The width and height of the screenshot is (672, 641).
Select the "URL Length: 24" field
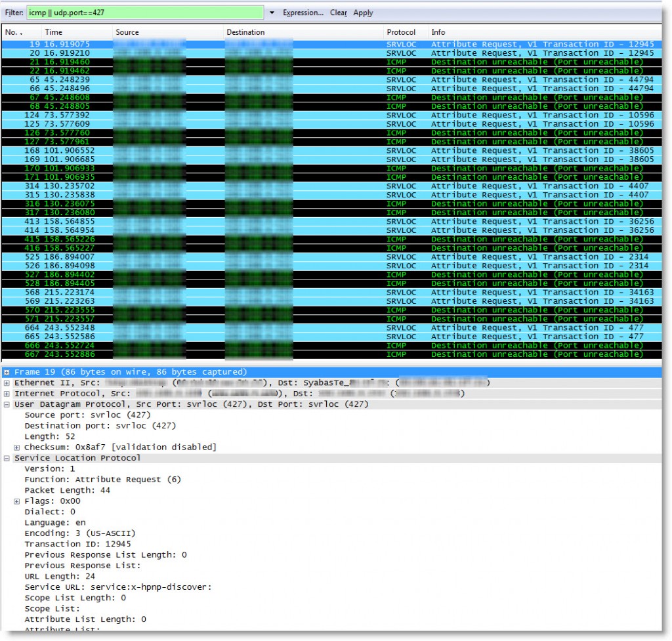[60, 577]
